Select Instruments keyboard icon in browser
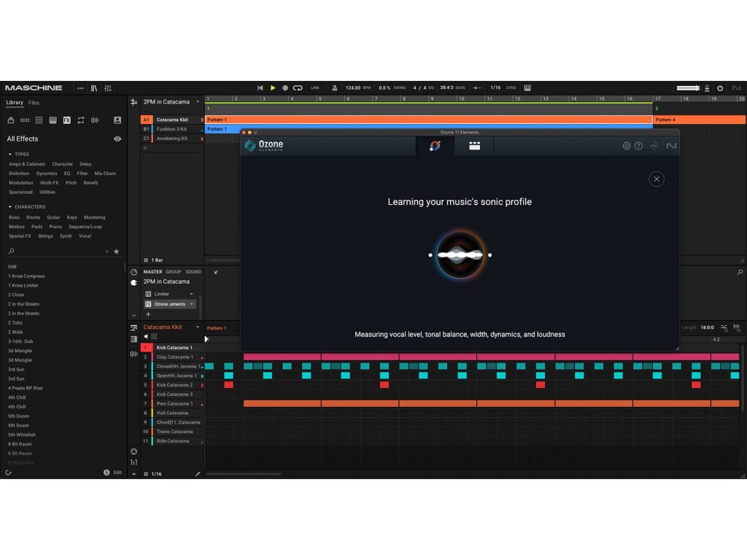The height and width of the screenshot is (560, 747). [x=53, y=120]
